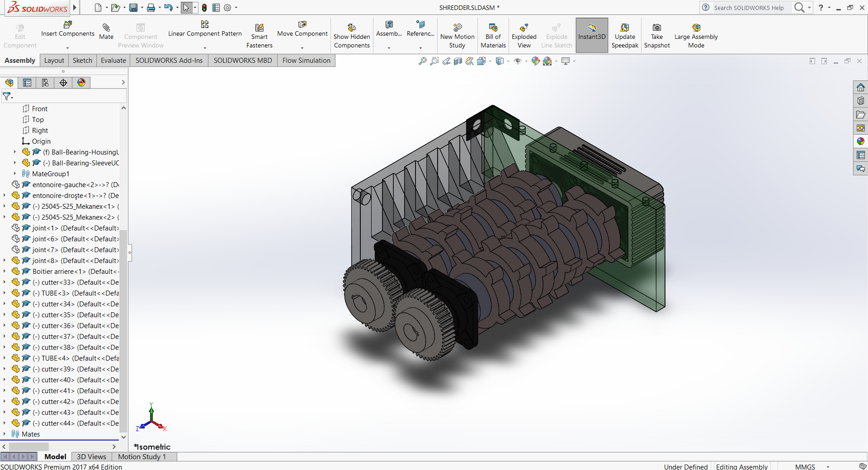Select the Appearances color sphere in task pane
This screenshot has height=470, width=868.
(861, 141)
